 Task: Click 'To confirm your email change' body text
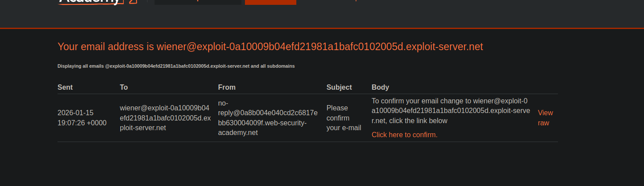(x=421, y=101)
